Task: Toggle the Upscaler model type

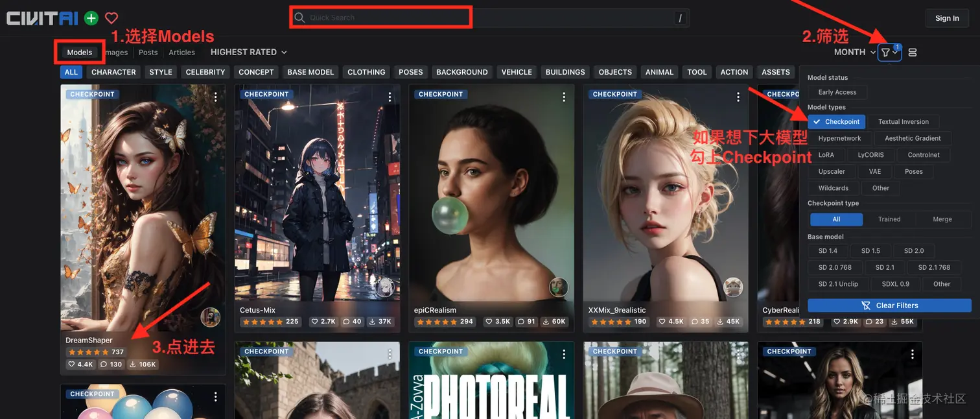Action: (832, 171)
